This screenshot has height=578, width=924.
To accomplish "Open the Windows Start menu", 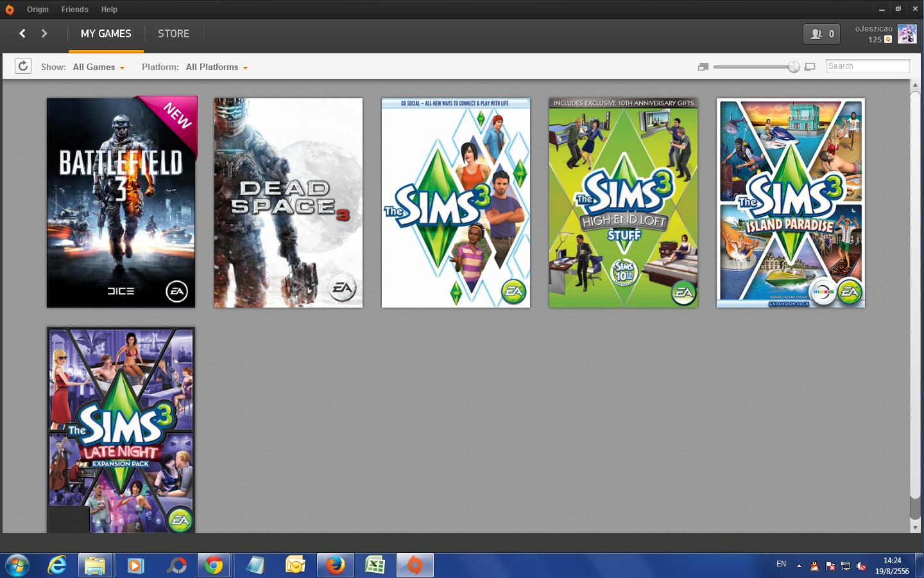I will tap(17, 566).
